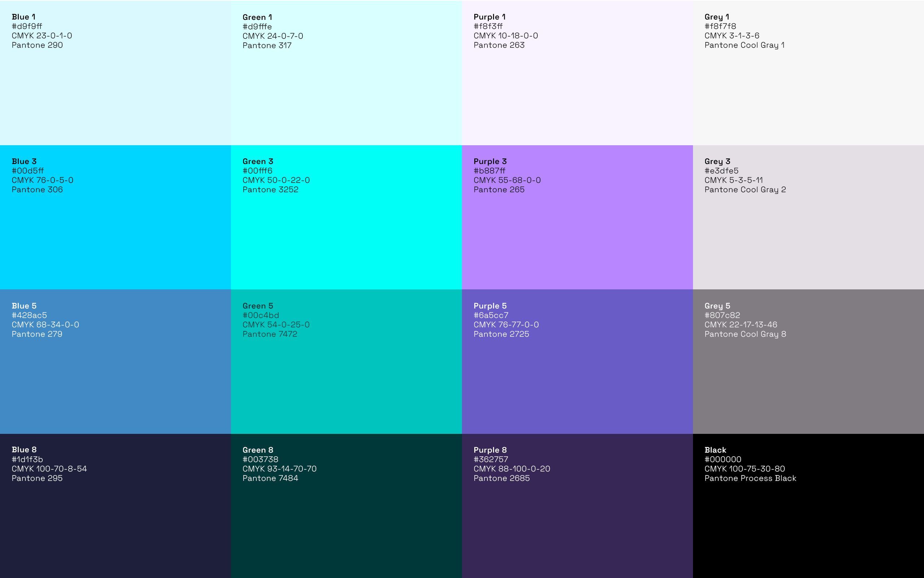Click CMYK 68-34-0-0 value
Viewport: 924px width, 578px height.
click(x=45, y=324)
